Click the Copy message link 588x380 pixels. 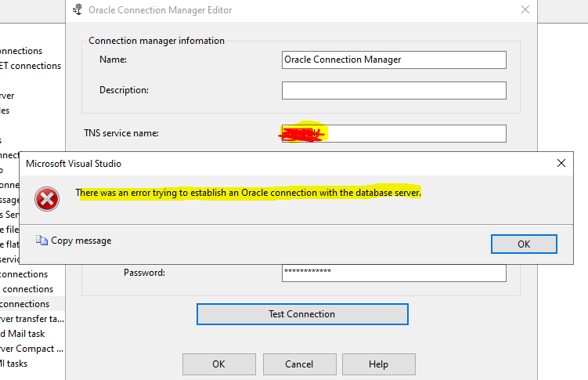click(x=81, y=241)
